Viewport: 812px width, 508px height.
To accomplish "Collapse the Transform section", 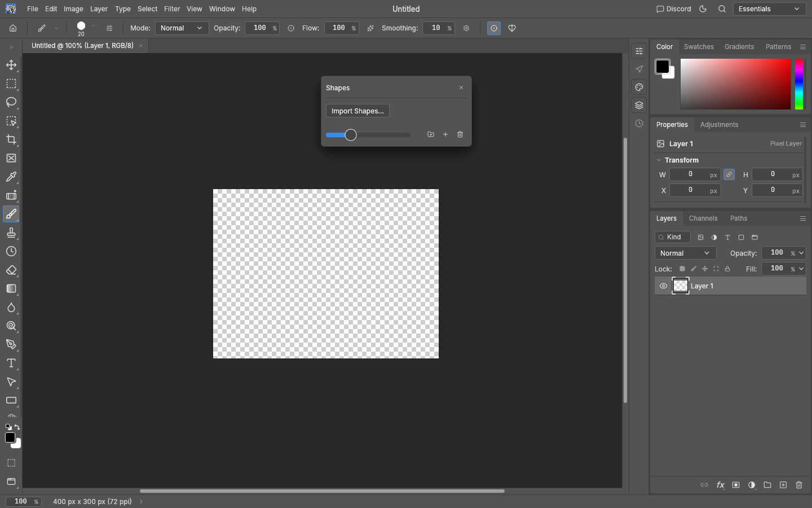I will click(x=659, y=160).
